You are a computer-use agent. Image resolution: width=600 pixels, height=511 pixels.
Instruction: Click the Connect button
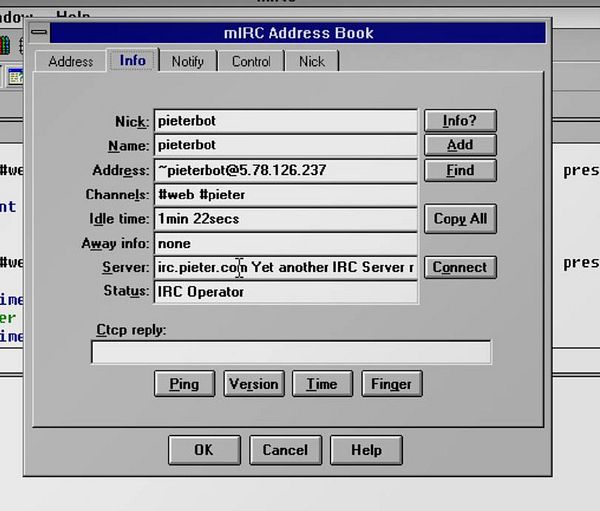pyautogui.click(x=460, y=267)
